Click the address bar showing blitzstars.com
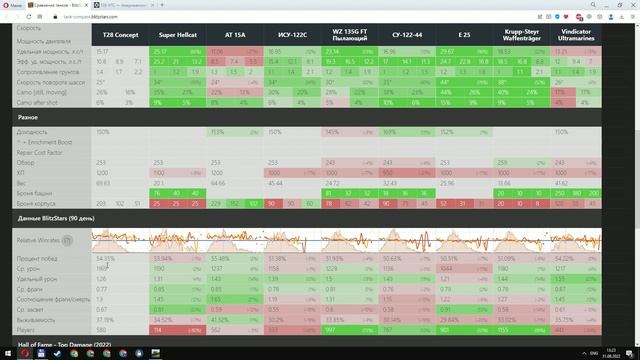The height and width of the screenshot is (360, 640). click(91, 17)
